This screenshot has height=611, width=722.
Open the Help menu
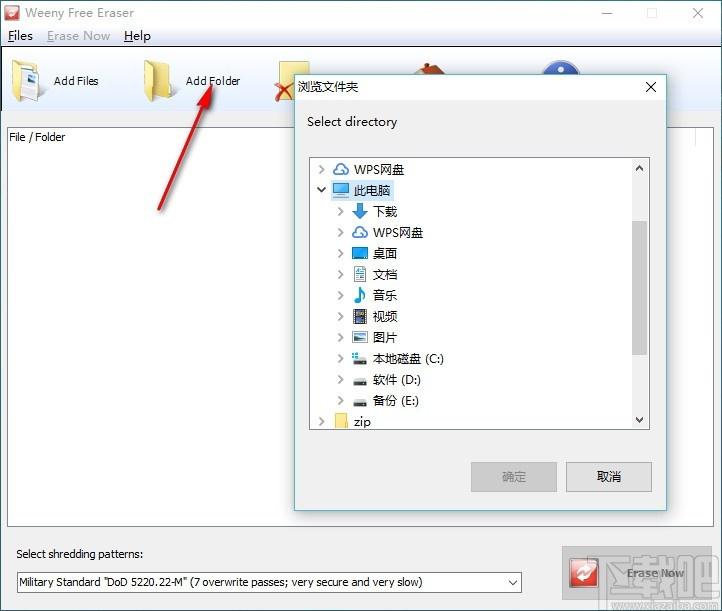tap(137, 36)
